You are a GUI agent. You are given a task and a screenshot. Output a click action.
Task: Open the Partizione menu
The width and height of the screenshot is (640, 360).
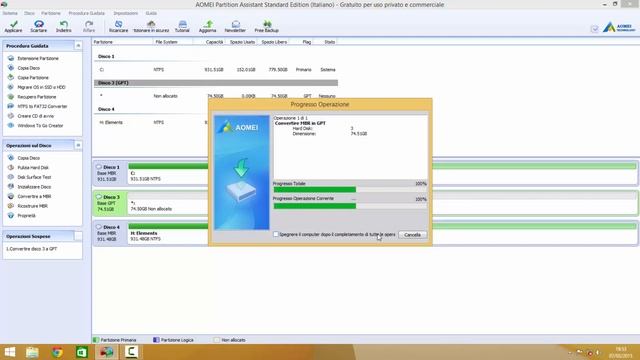pyautogui.click(x=51, y=13)
